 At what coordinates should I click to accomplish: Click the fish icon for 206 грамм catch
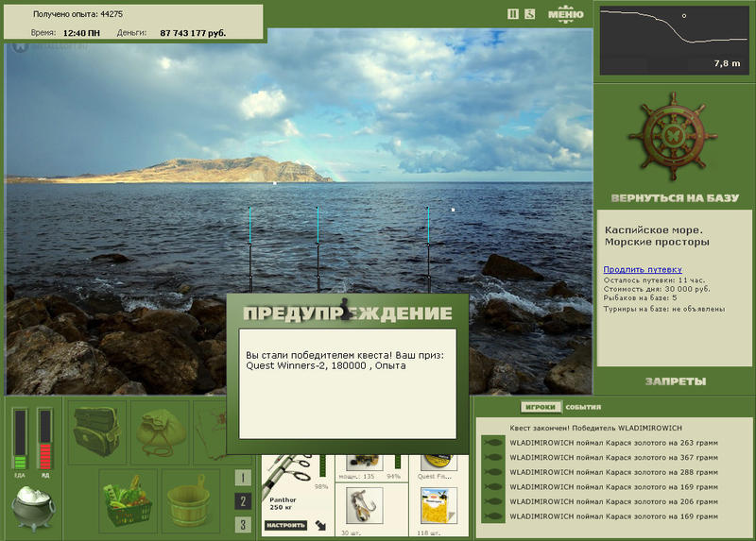[x=492, y=501]
